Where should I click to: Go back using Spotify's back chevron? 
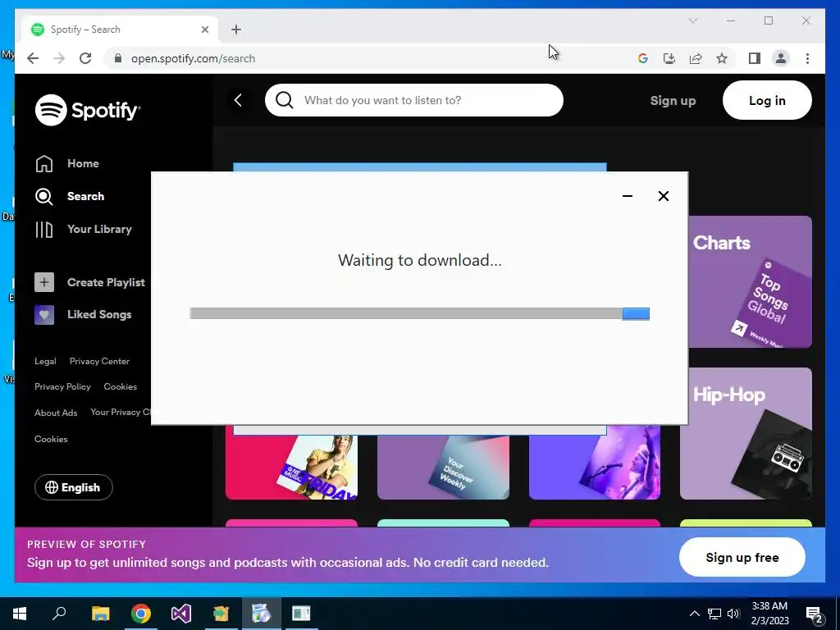(238, 100)
